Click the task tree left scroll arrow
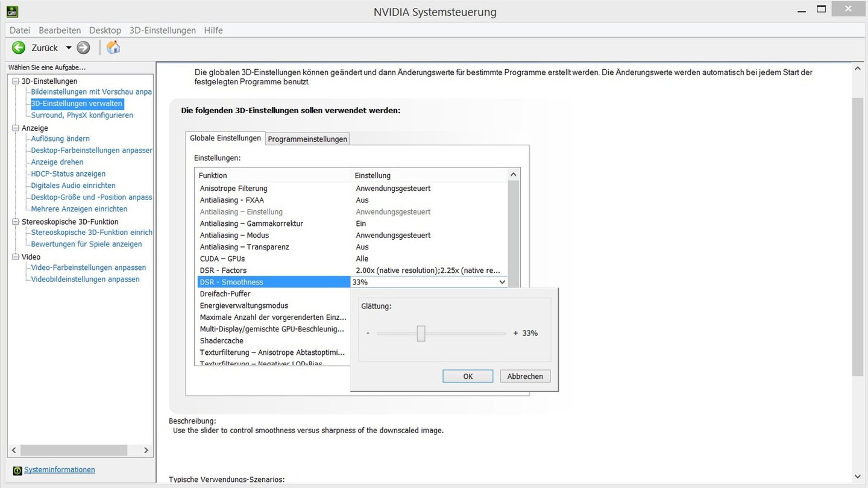The width and height of the screenshot is (868, 488). [x=14, y=450]
